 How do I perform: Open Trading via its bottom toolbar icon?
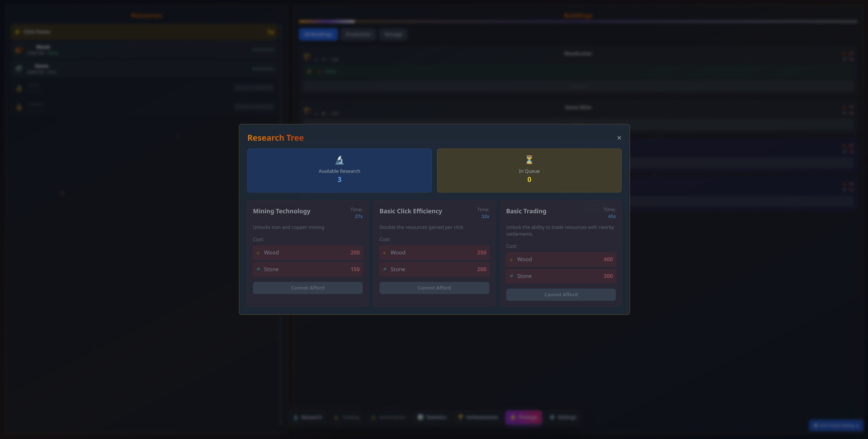tap(346, 417)
